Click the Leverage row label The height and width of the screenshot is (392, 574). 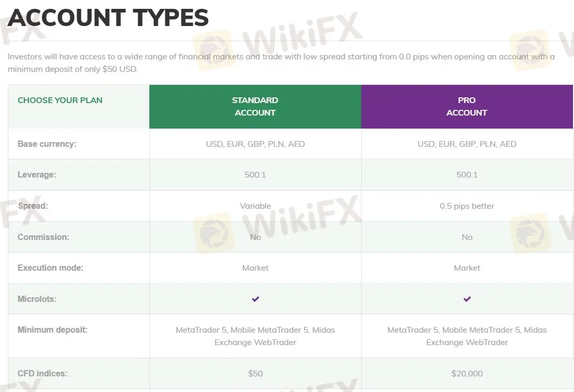pos(37,175)
